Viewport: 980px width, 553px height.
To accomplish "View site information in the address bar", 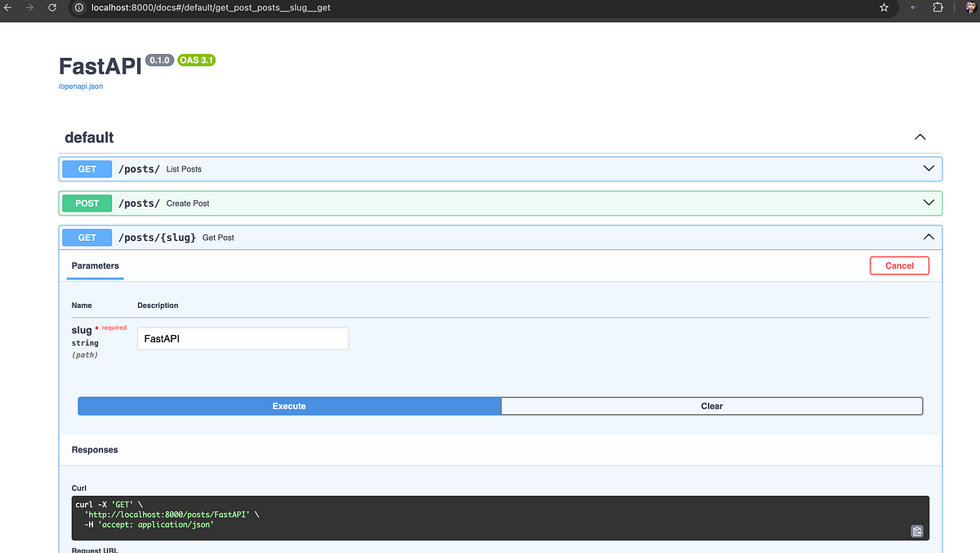I will pyautogui.click(x=78, y=8).
